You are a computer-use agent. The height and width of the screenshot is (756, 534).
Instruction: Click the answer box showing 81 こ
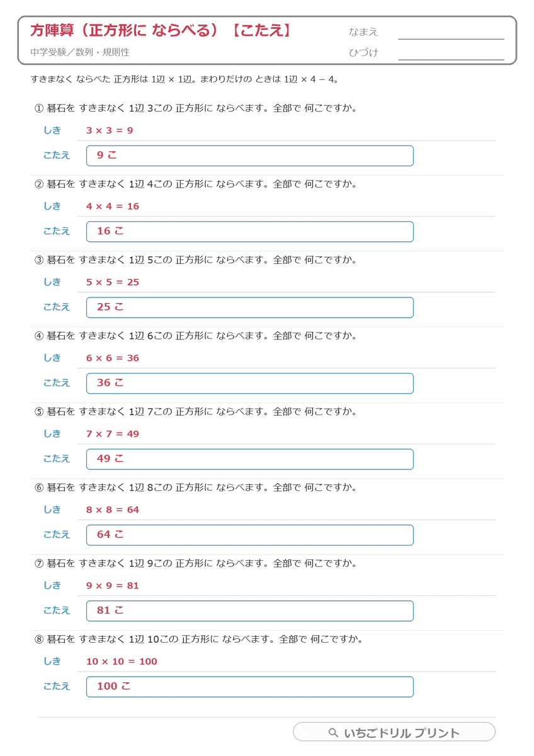(250, 611)
